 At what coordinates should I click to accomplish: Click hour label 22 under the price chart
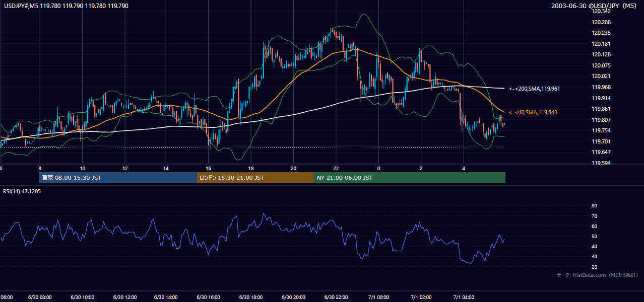(x=336, y=169)
